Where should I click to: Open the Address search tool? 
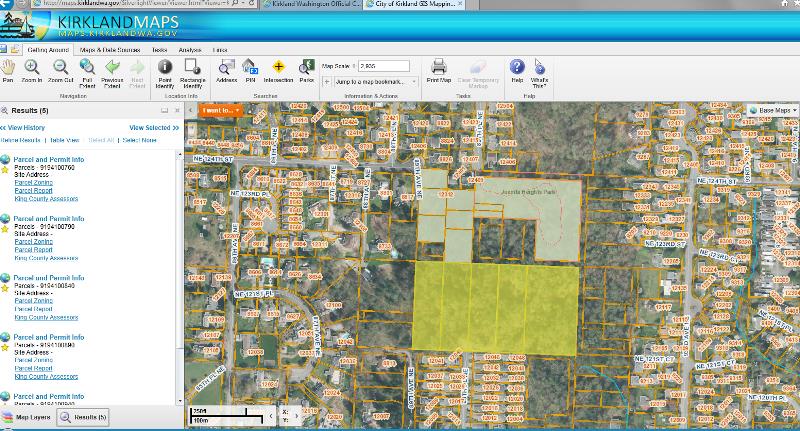pos(227,67)
